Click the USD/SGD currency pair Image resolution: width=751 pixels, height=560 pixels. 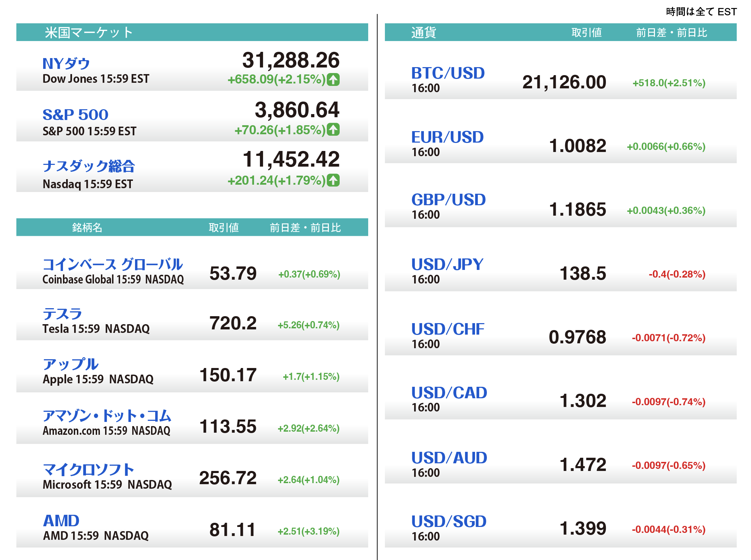click(449, 521)
